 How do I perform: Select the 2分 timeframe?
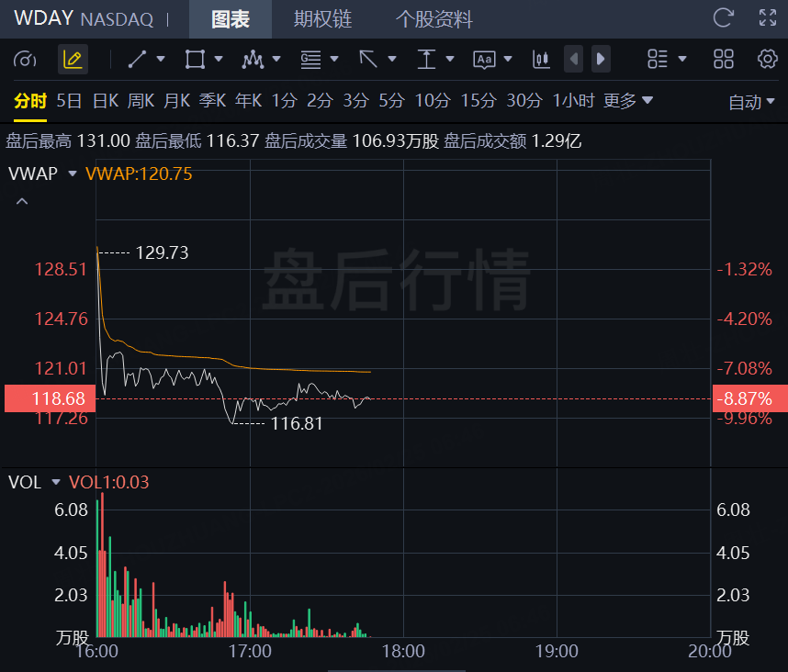tap(321, 101)
